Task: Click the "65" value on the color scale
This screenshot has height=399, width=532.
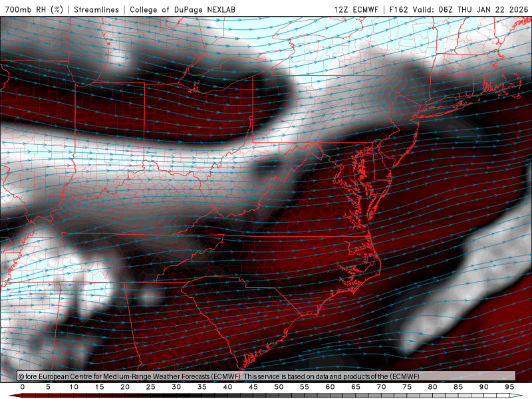Action: tap(356, 387)
